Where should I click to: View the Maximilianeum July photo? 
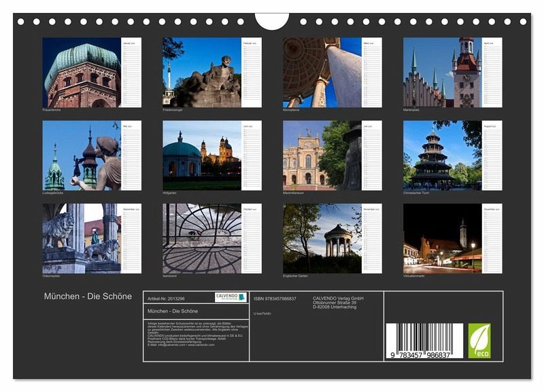(x=322, y=156)
